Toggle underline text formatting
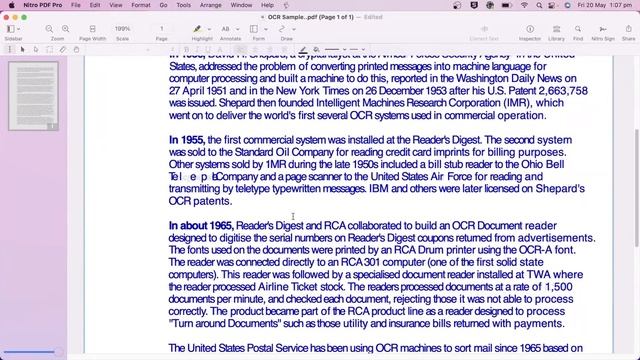This screenshot has width=640, height=360. coord(208,49)
